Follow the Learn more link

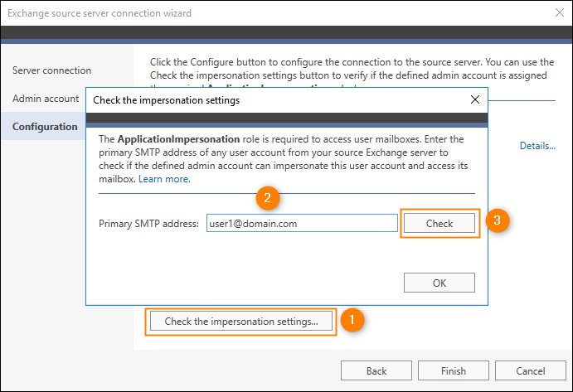164,179
